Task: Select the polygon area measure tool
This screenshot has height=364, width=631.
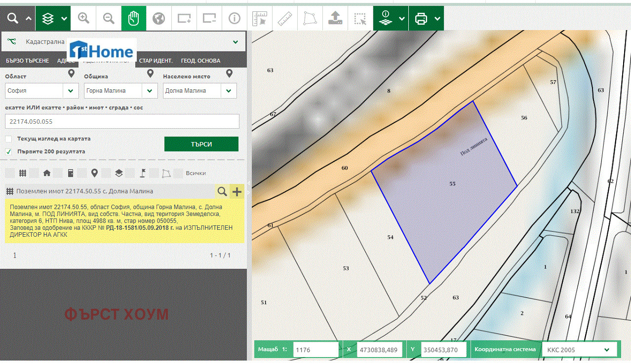Action: coord(310,19)
